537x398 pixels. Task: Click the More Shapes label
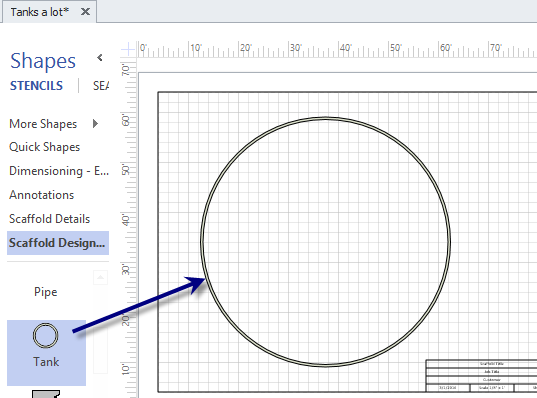43,124
